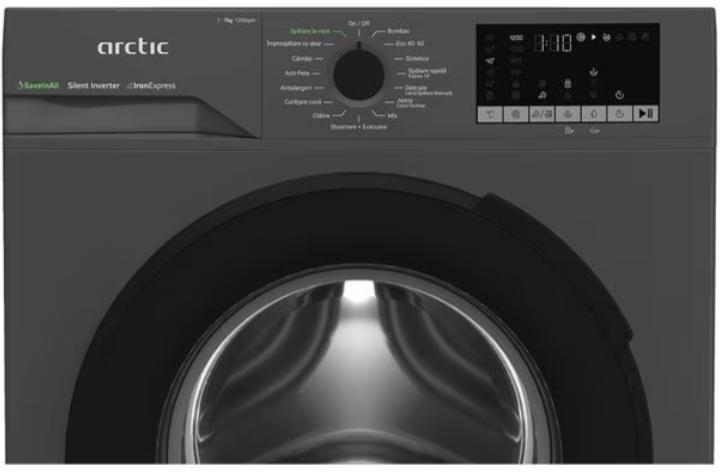Tap the Start/Pause button
Screen dimensions: 720x472
(646, 114)
